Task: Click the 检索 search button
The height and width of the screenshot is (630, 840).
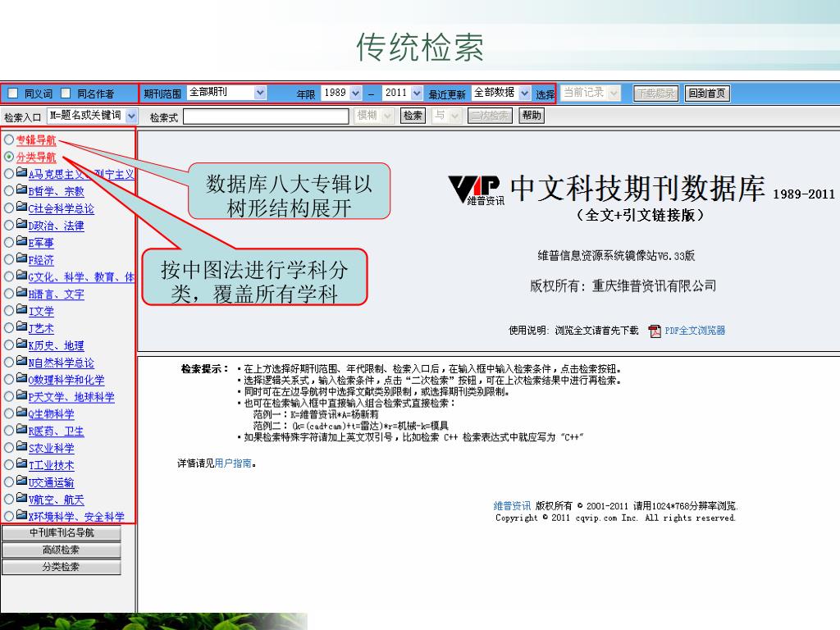Action: coord(413,116)
